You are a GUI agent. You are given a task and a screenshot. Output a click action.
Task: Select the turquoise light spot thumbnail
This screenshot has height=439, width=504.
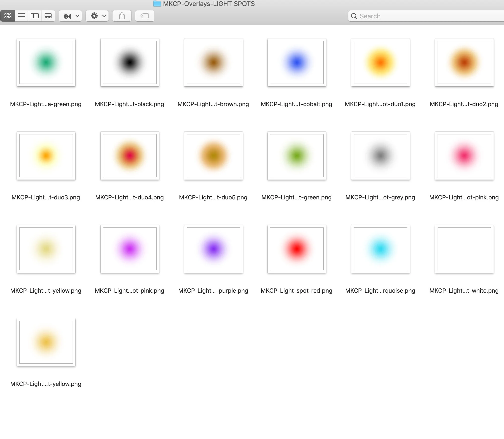[380, 249]
